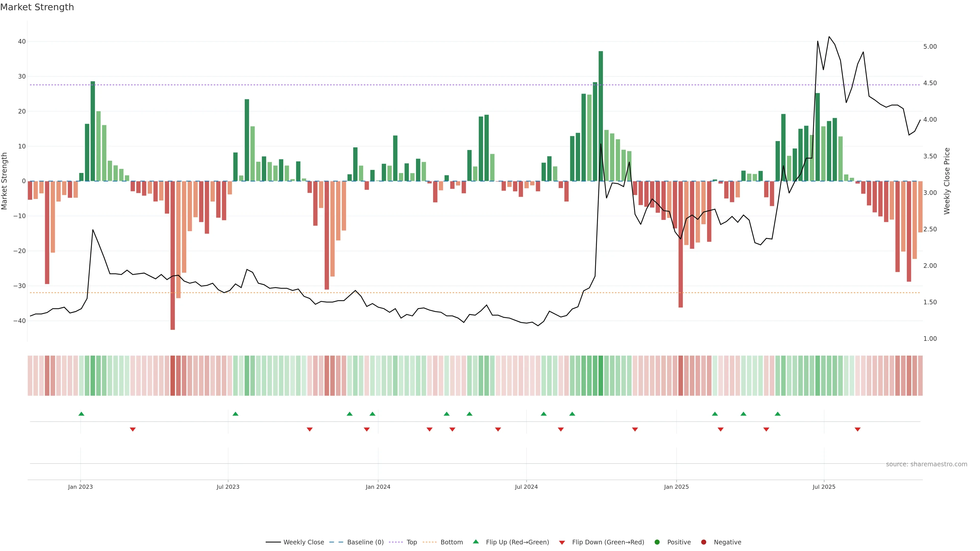This screenshot has width=980, height=551.
Task: Click the tallest green bar near 37
Action: (601, 114)
